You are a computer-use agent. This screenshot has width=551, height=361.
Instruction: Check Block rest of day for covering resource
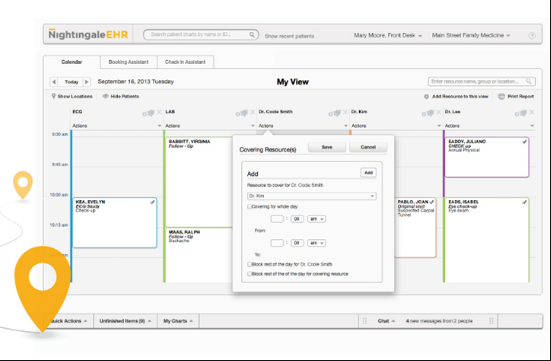click(249, 274)
